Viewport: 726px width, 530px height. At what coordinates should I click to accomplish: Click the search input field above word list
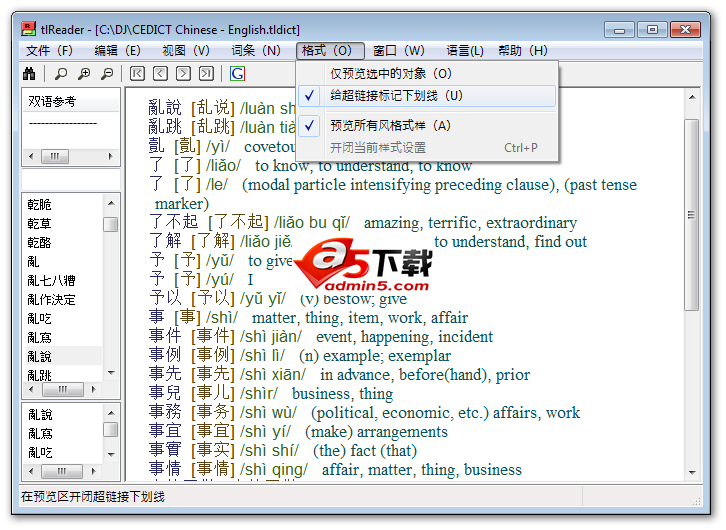[x=71, y=179]
